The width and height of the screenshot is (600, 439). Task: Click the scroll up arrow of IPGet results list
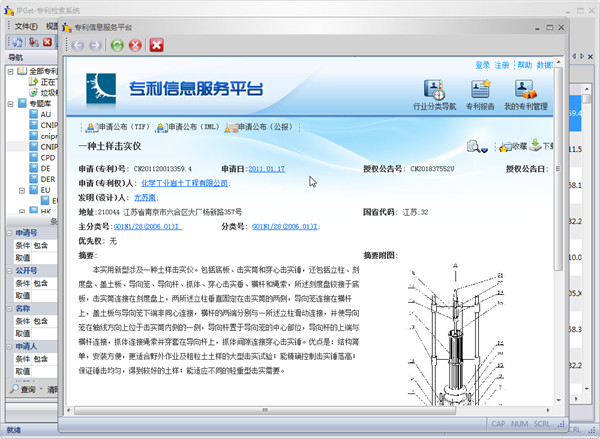(x=587, y=89)
